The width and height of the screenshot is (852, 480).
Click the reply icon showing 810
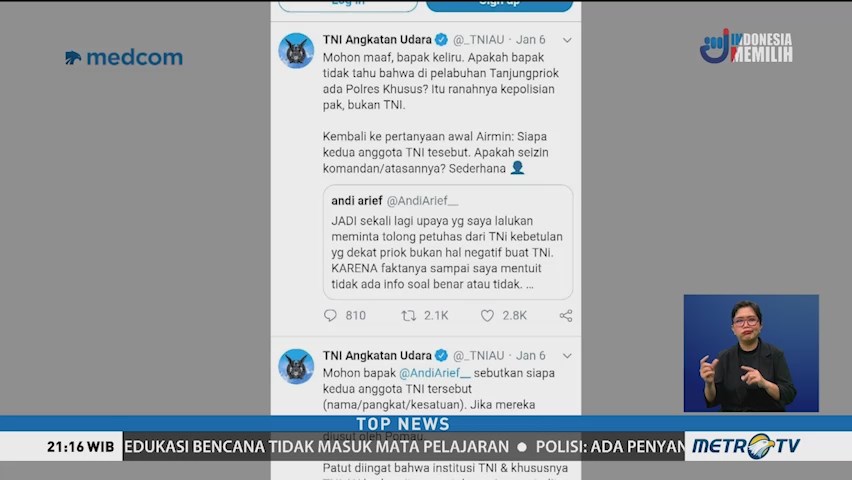(x=330, y=315)
